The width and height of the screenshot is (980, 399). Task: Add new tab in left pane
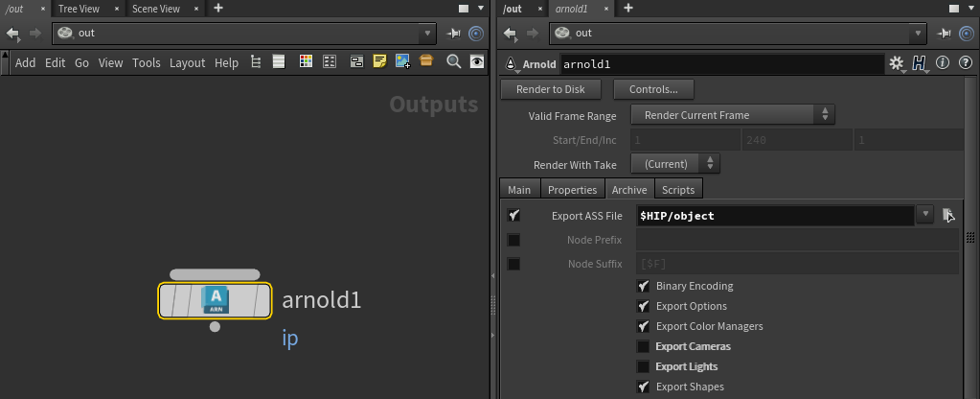pos(218,8)
